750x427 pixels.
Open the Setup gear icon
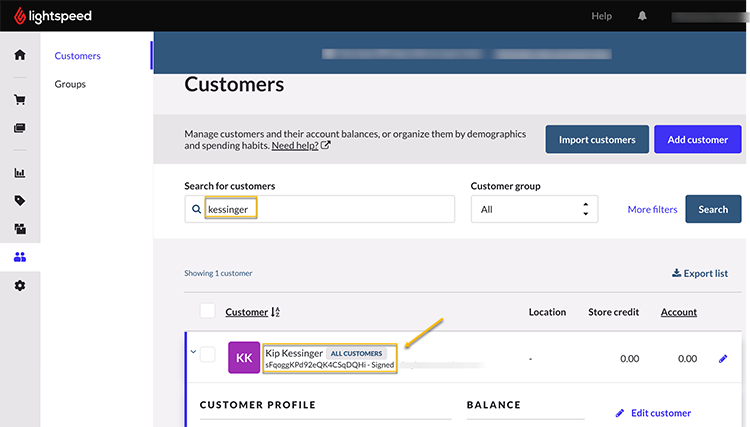tap(19, 286)
